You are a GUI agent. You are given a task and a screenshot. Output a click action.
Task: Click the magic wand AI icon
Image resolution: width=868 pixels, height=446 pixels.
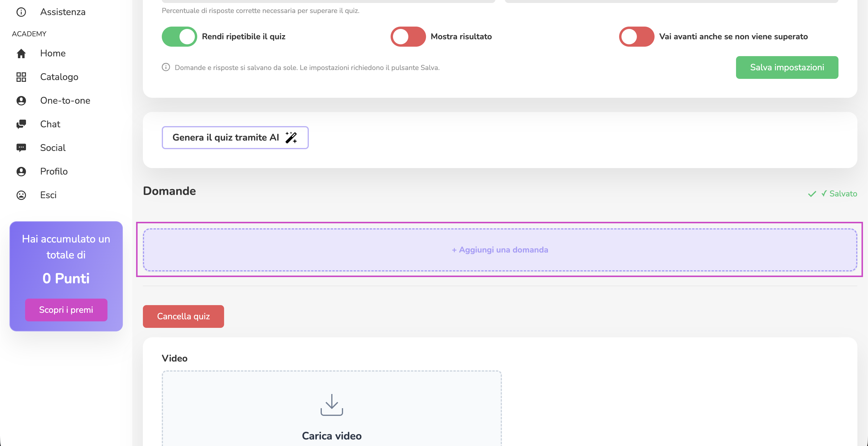291,138
